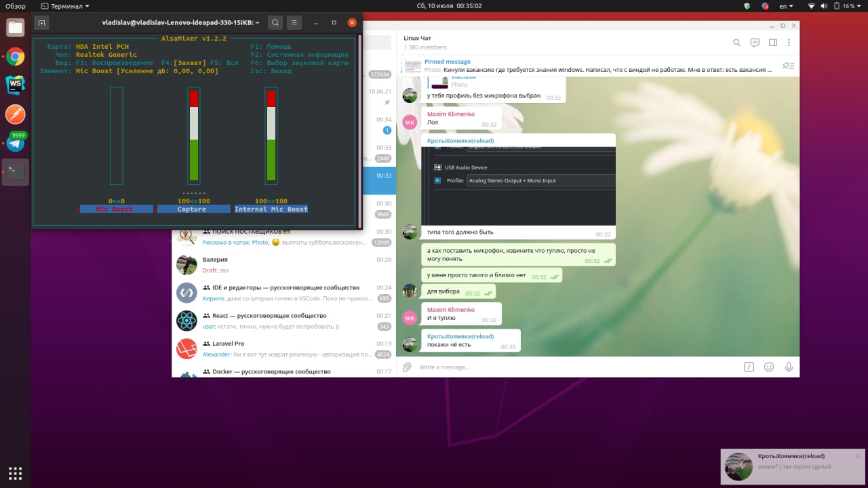Click the F6: Выбор звуковой карты text

(300, 62)
